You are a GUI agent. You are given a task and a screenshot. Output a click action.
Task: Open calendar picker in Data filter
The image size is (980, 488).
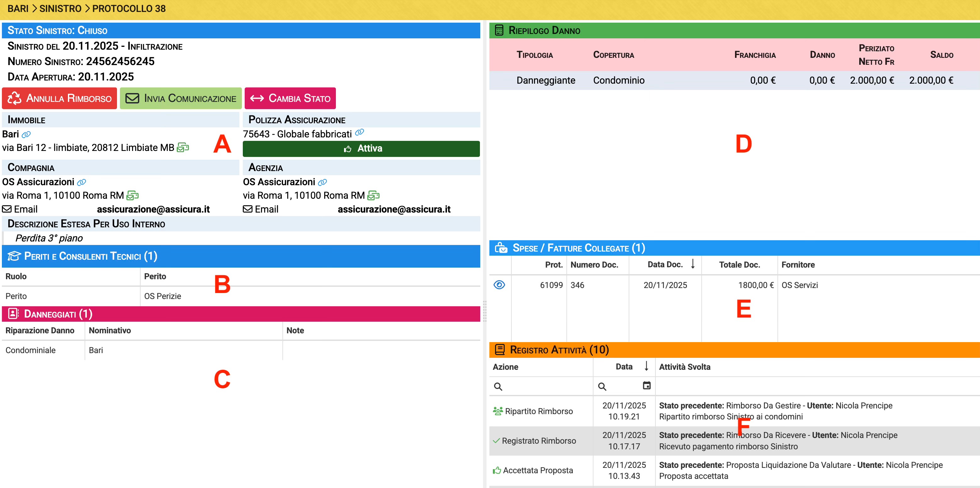pyautogui.click(x=646, y=386)
